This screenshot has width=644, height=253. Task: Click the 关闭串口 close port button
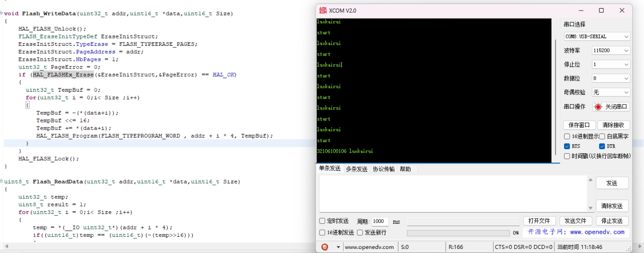611,107
